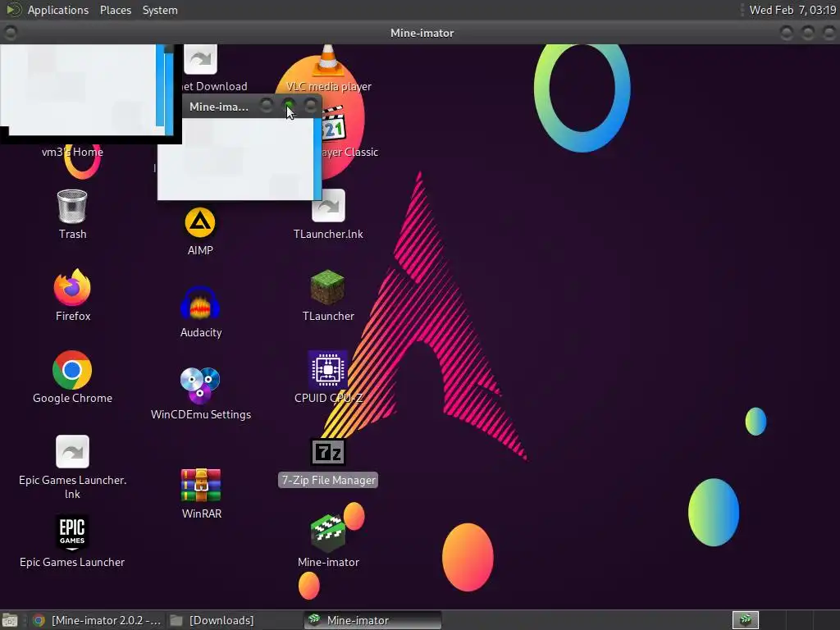Screen dimensions: 840x630
Task: Click the clock showing Wed Feb 7, 03:19
Action: click(792, 10)
